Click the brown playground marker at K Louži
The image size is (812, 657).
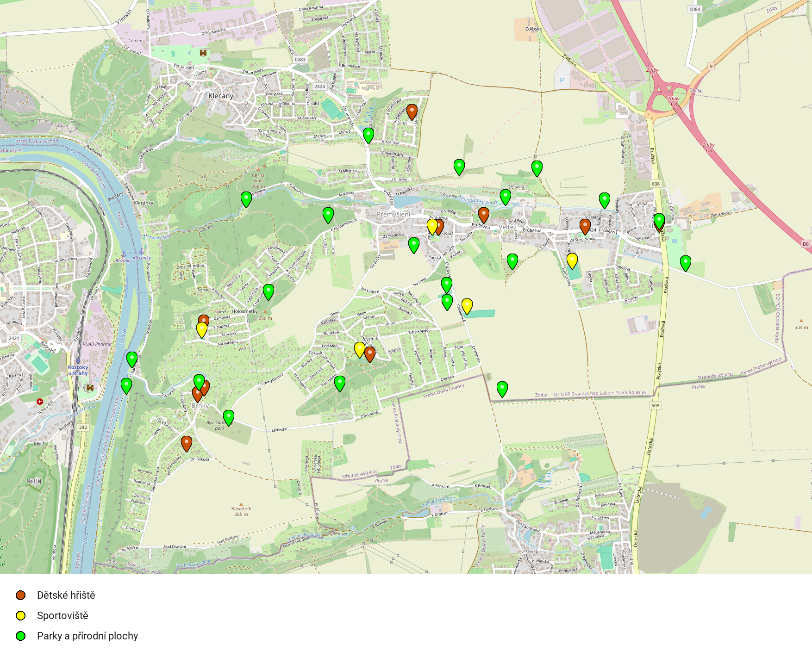tap(412, 112)
